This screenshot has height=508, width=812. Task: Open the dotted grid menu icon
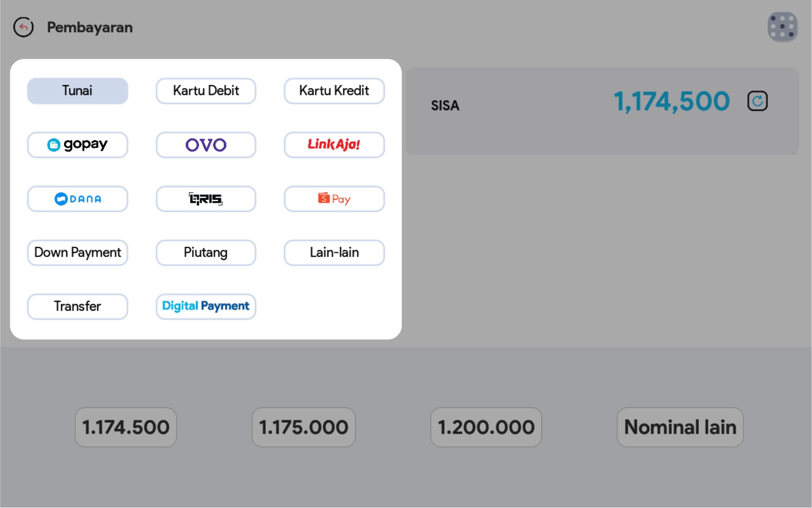click(x=782, y=27)
